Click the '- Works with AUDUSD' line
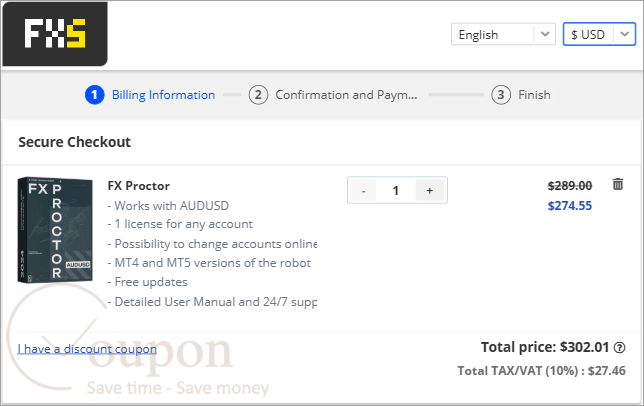This screenshot has height=406, width=644. 168,205
